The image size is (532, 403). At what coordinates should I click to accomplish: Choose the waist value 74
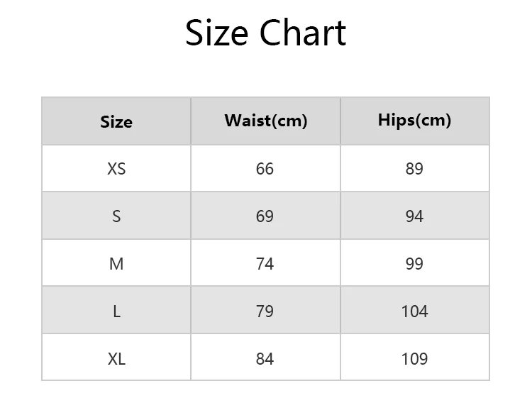[x=265, y=264]
